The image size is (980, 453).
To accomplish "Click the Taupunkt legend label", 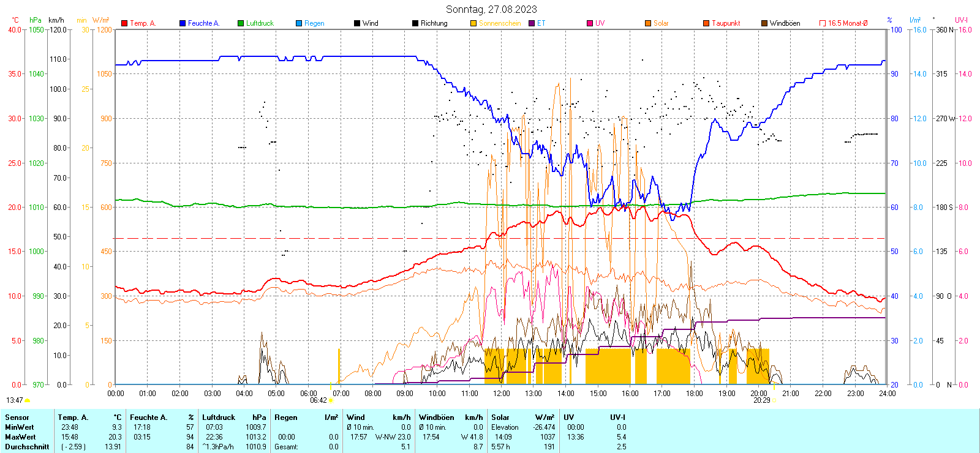I will click(726, 23).
